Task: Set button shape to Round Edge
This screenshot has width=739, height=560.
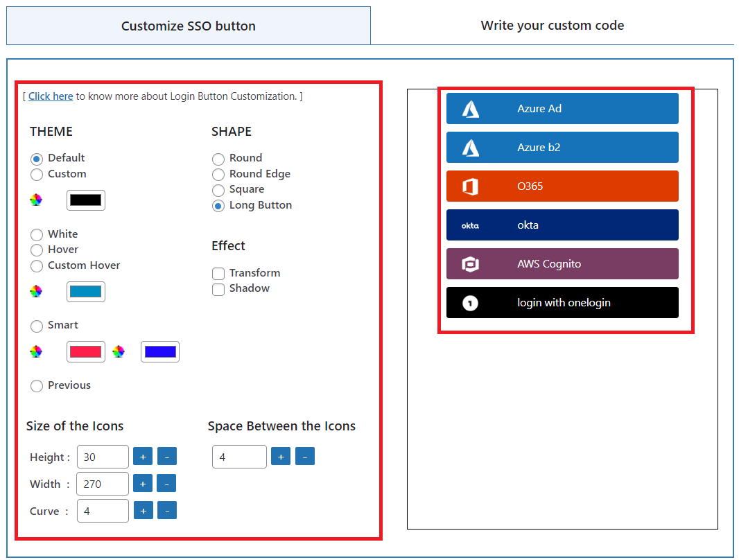Action: 218,175
